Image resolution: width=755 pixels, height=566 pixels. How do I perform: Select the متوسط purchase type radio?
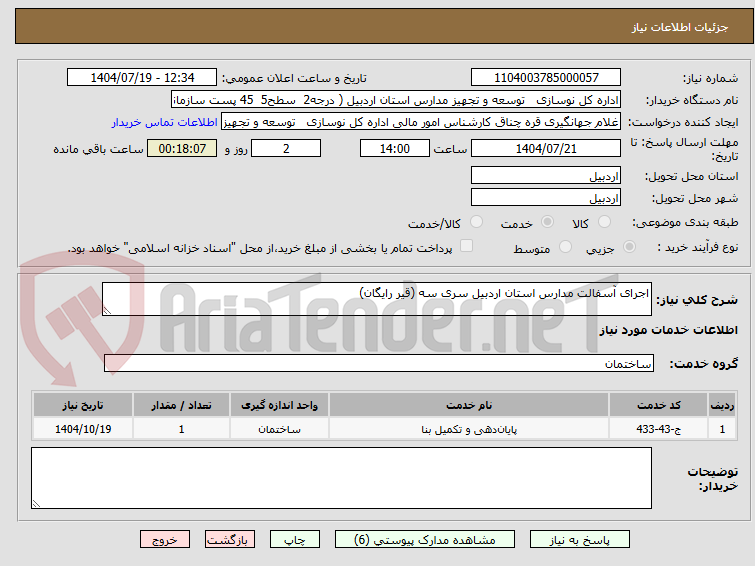tap(565, 247)
